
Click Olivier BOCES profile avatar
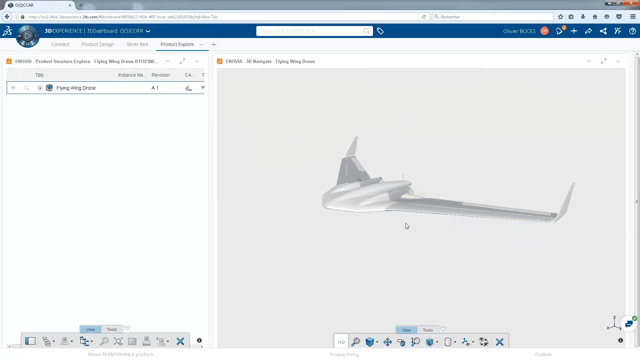point(544,31)
